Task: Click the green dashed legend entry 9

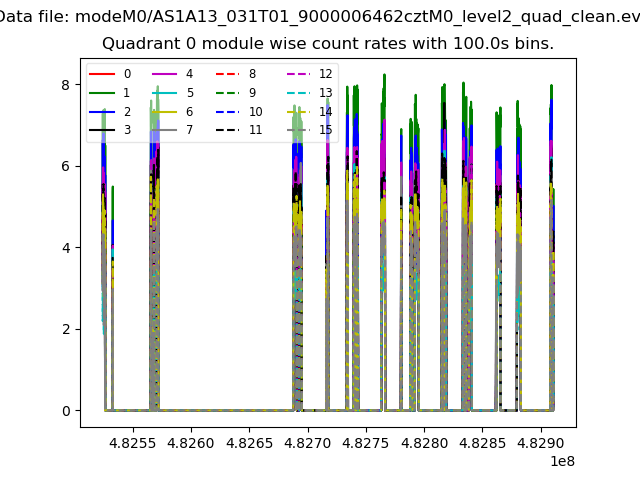Action: tap(226, 93)
